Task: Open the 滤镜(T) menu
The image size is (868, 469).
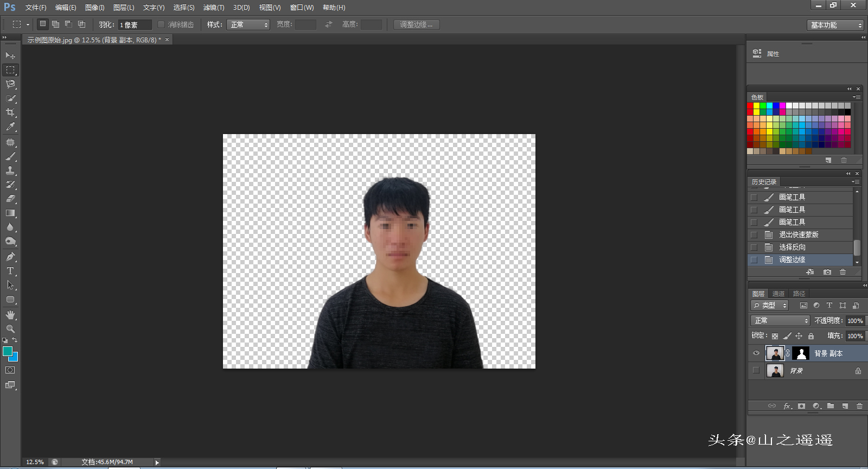Action: pyautogui.click(x=214, y=8)
